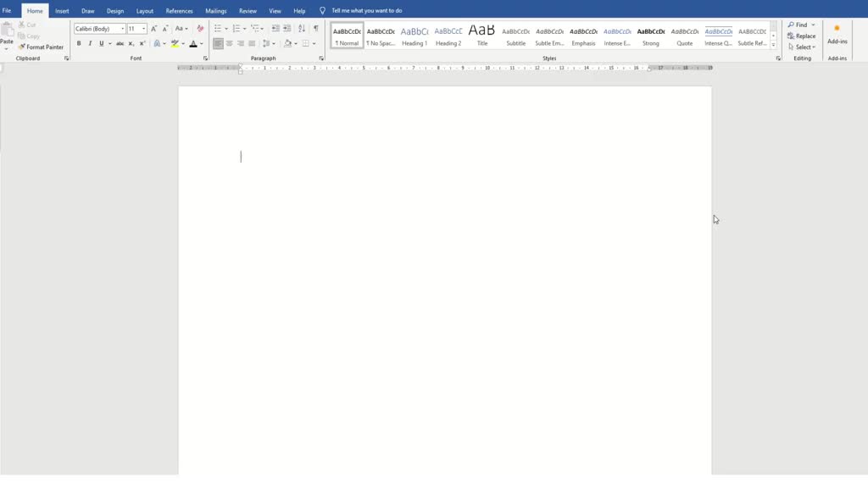Open the Help tab
The image size is (868, 488).
pos(299,10)
